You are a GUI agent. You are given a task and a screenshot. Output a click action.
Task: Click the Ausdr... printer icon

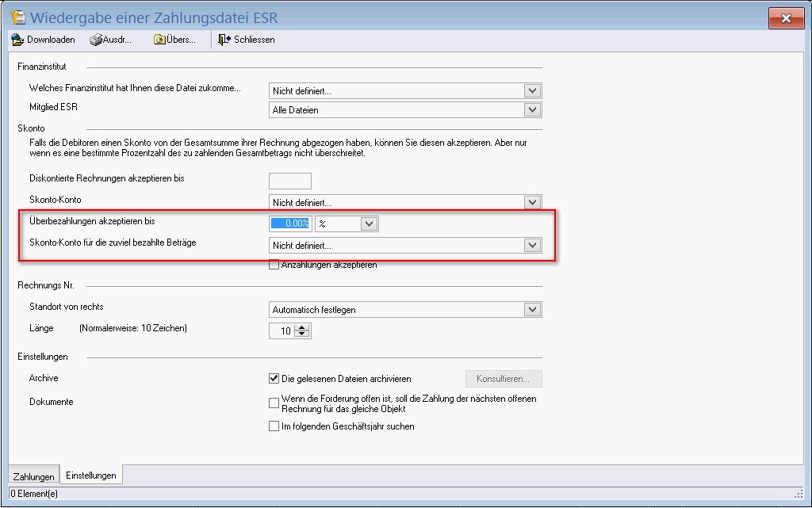pyautogui.click(x=95, y=40)
